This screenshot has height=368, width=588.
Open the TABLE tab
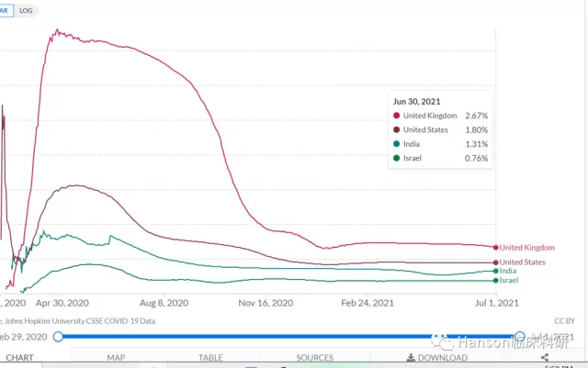point(210,358)
